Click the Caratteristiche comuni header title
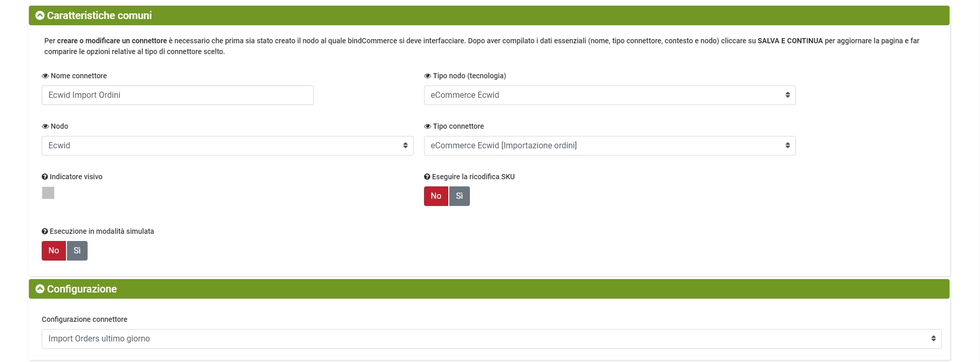 click(99, 15)
